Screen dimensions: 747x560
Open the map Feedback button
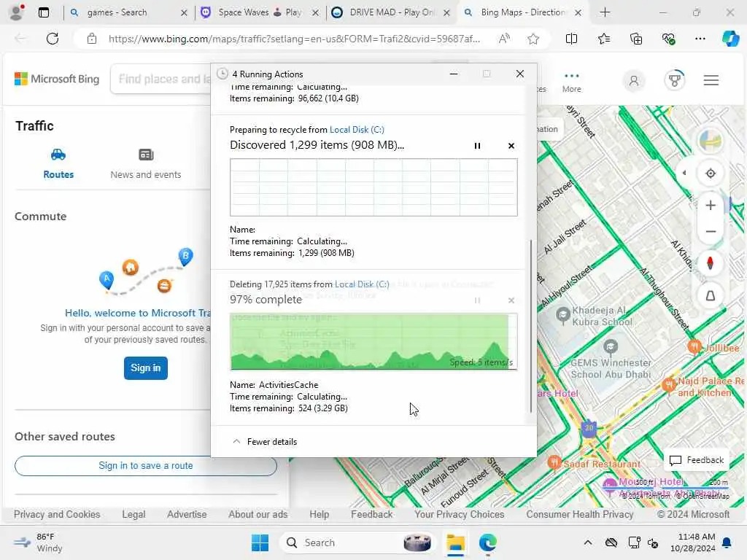tap(696, 460)
